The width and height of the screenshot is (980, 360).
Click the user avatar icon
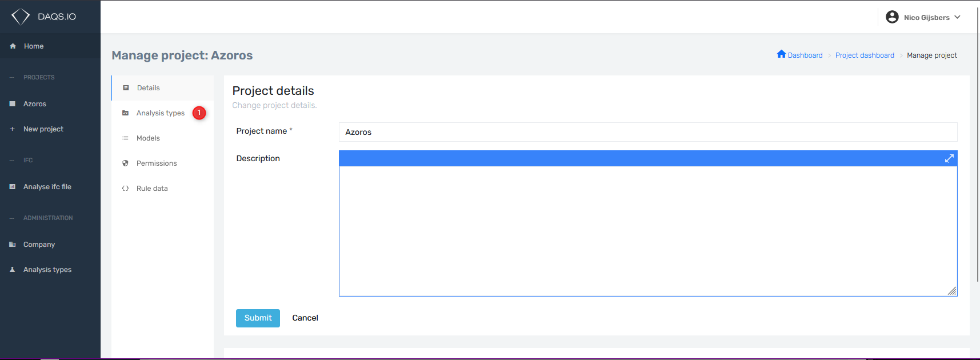click(892, 17)
